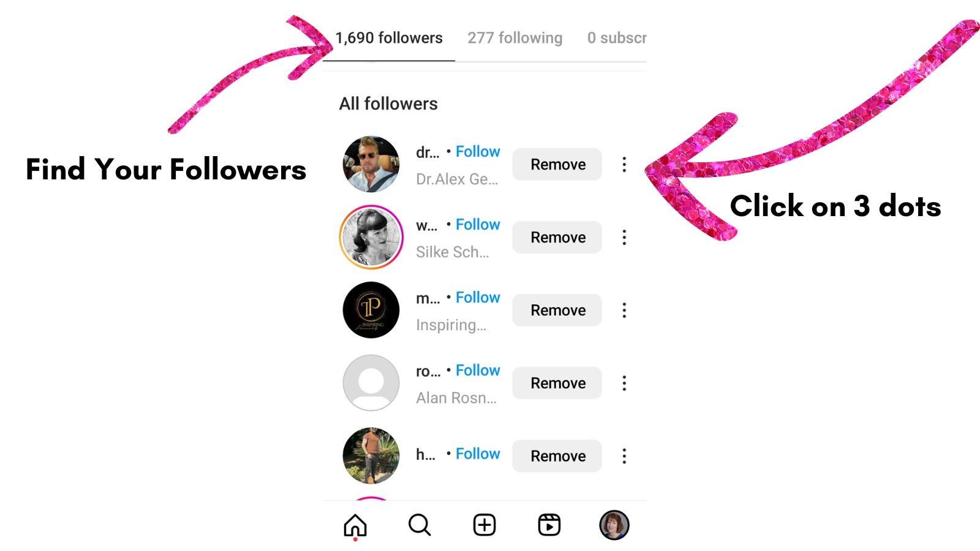Follow back the Silke Sch account
980x551 pixels.
click(478, 225)
